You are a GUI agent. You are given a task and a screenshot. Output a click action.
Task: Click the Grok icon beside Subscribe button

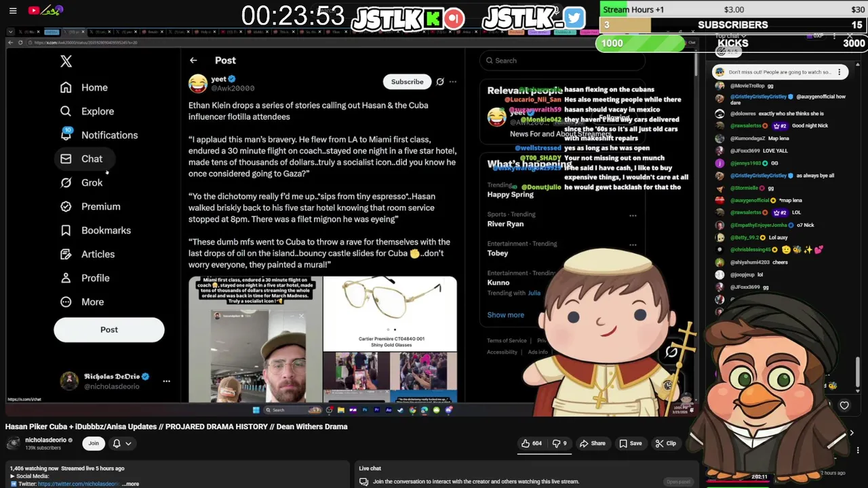(x=440, y=81)
